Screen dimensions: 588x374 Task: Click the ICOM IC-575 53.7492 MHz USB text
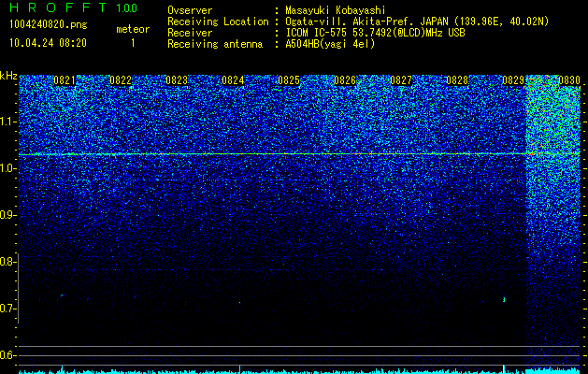click(375, 33)
